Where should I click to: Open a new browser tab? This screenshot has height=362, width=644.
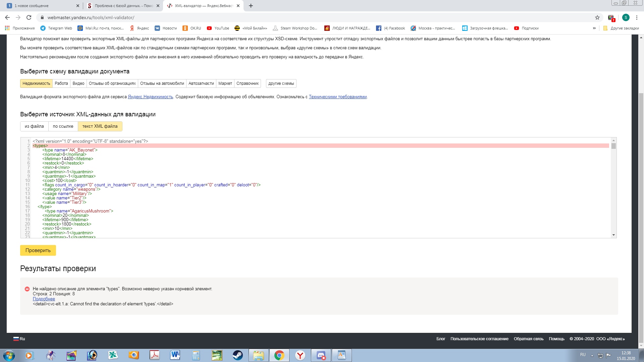[x=251, y=6]
